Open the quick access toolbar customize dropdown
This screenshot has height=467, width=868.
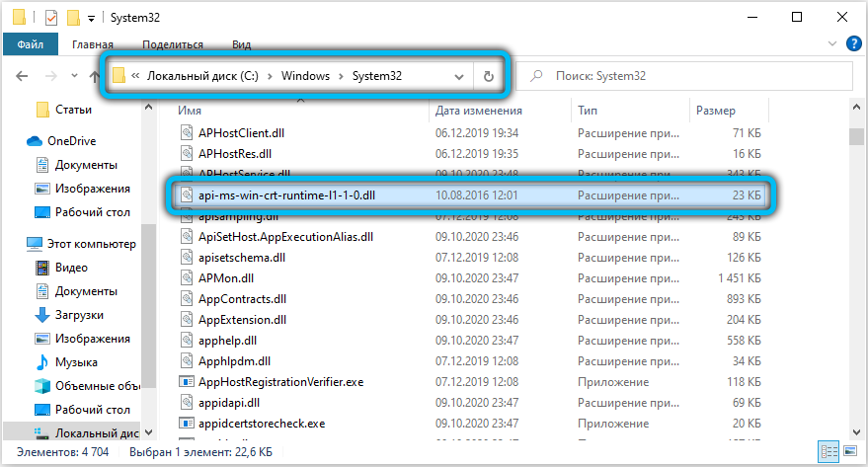click(92, 17)
